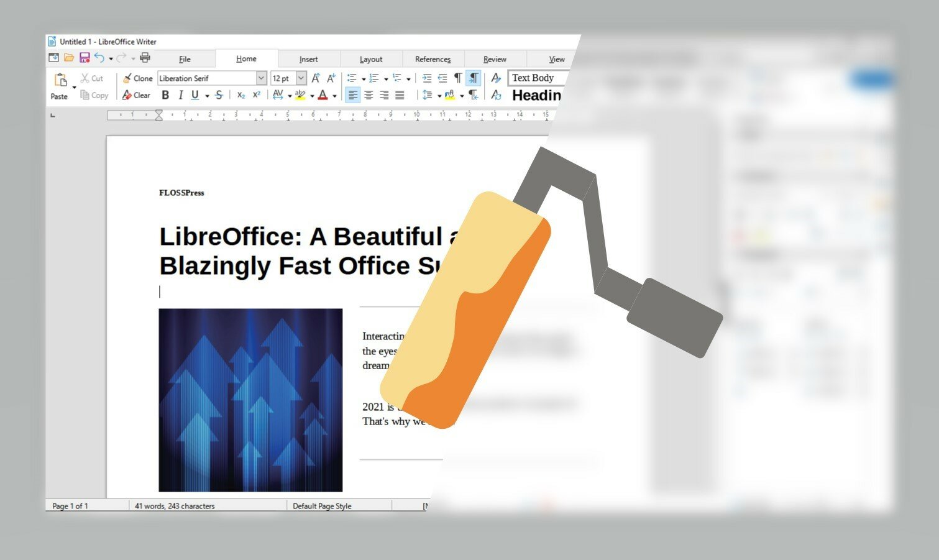The height and width of the screenshot is (560, 939).
Task: Switch to the Insert tab
Action: coord(308,59)
